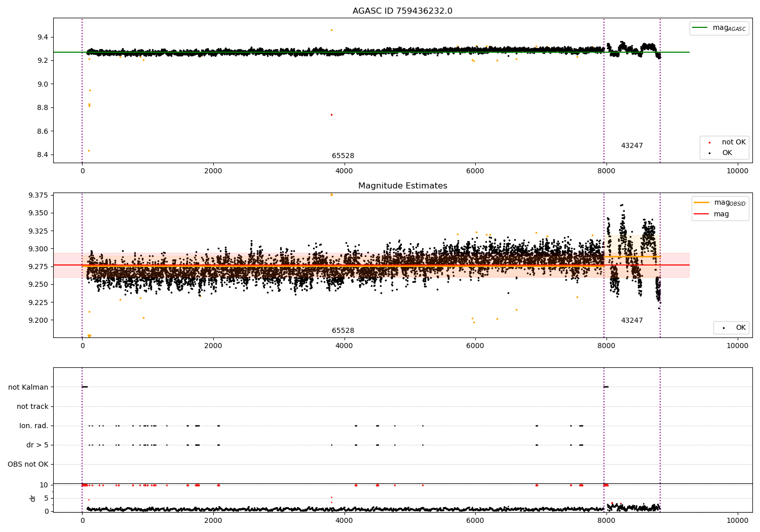Click the red 'not OK' legend entry
760x532 pixels.
[727, 142]
